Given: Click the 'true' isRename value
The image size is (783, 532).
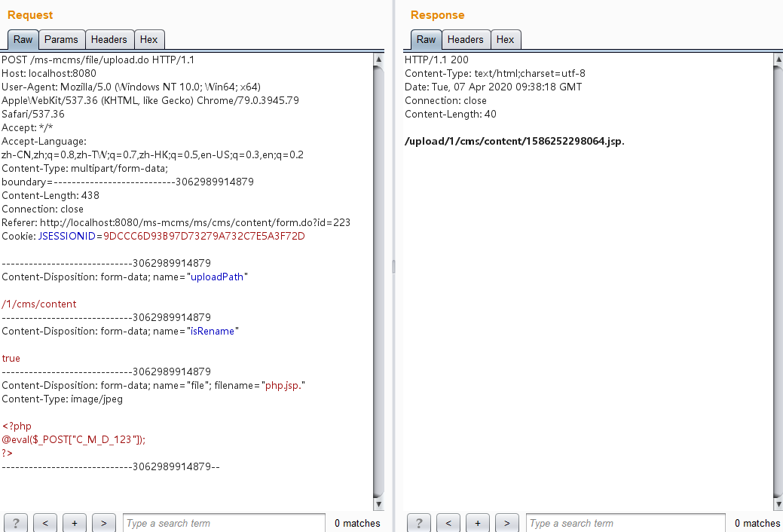Looking at the screenshot, I should (11, 359).
